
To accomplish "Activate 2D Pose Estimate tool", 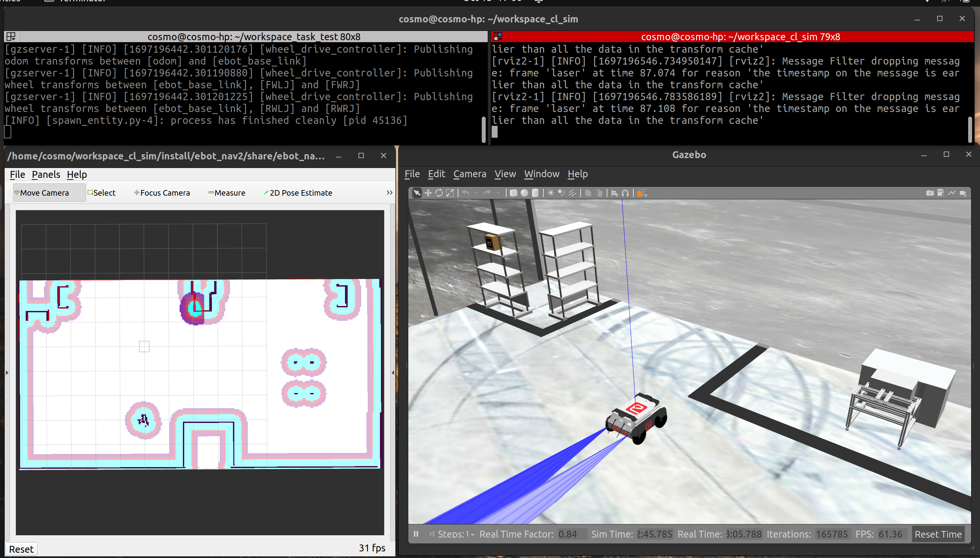I will [x=298, y=193].
